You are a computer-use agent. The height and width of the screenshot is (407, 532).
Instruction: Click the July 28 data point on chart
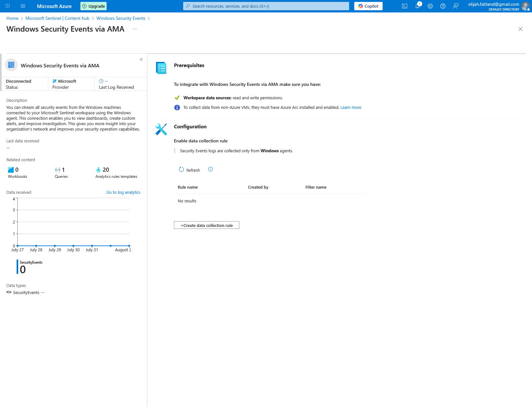pos(36,246)
